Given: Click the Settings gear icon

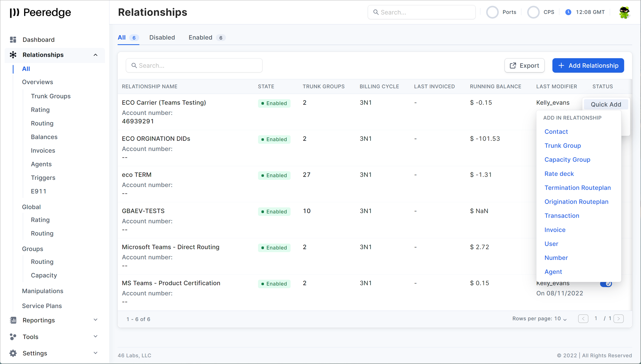Looking at the screenshot, I should click(13, 353).
